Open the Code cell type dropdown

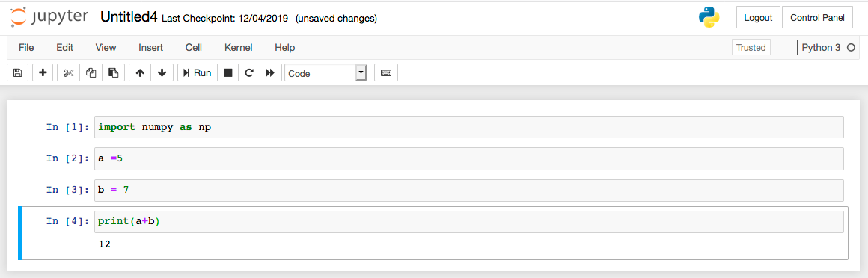tap(325, 73)
